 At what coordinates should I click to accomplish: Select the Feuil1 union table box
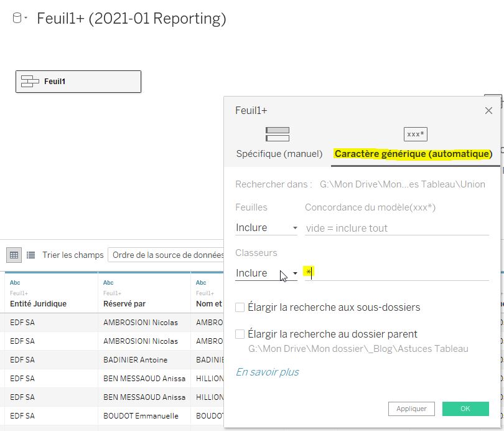[78, 82]
